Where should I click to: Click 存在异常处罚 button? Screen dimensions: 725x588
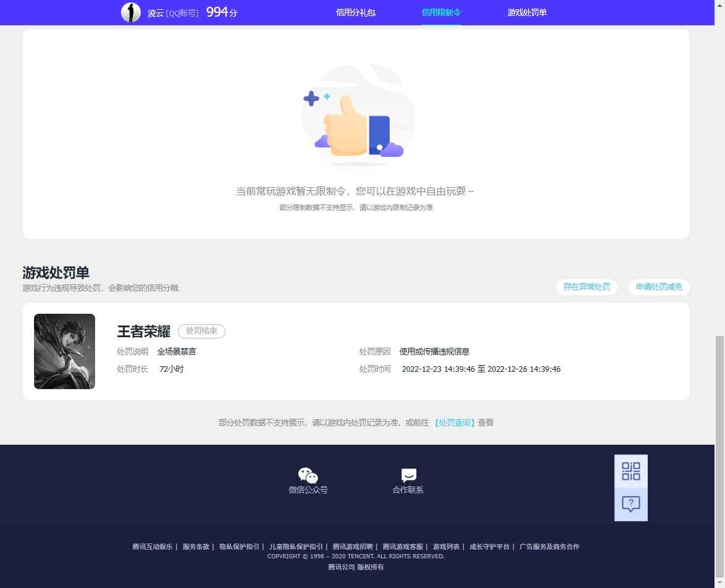(586, 287)
